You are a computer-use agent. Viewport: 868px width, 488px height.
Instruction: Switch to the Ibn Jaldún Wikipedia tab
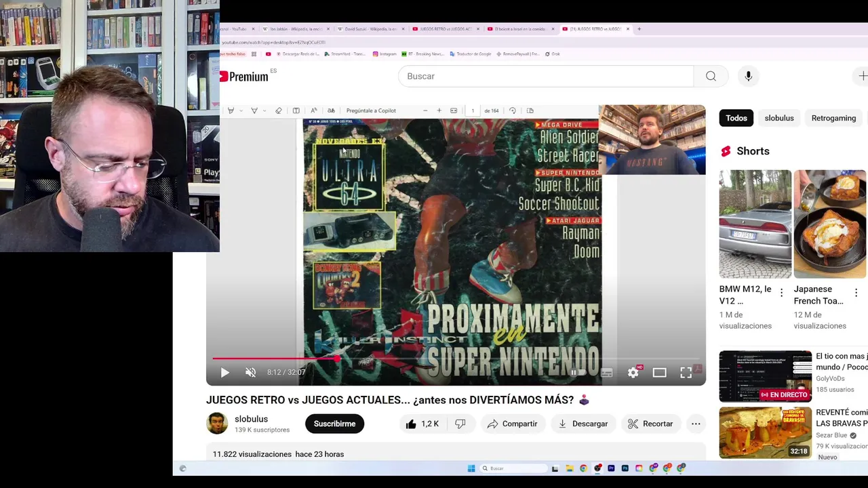(x=295, y=29)
